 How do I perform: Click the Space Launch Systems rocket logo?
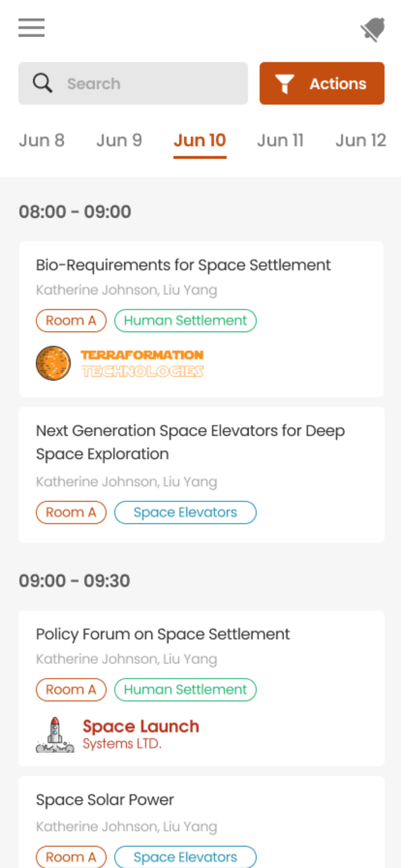coord(55,735)
